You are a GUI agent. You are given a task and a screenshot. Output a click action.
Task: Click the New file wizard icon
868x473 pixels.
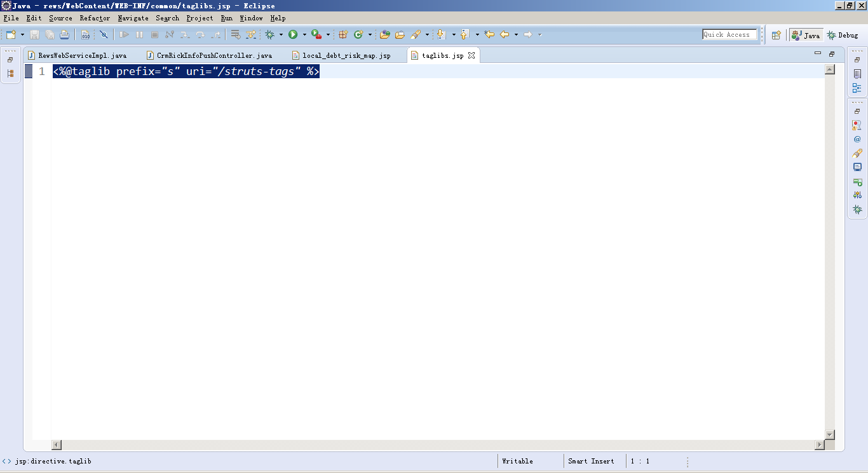11,34
